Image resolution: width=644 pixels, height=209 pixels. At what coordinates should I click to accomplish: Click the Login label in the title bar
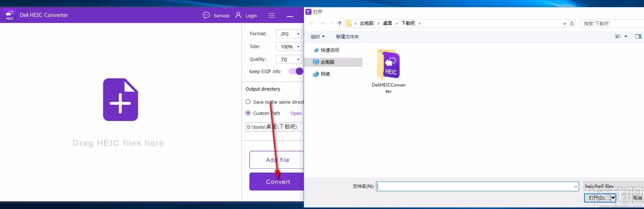pyautogui.click(x=251, y=16)
